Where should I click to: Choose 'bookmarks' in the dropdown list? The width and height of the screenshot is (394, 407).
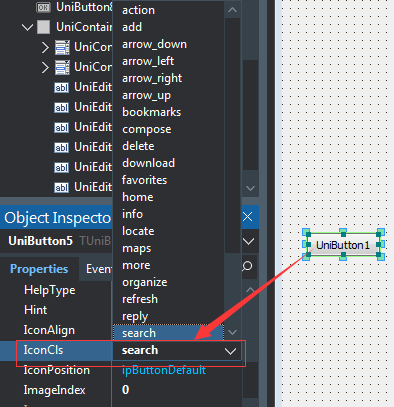(x=152, y=112)
